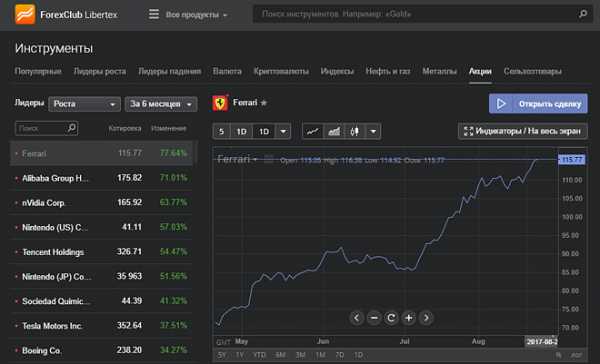
Task: Open the Криптовалюты tab
Action: [281, 71]
